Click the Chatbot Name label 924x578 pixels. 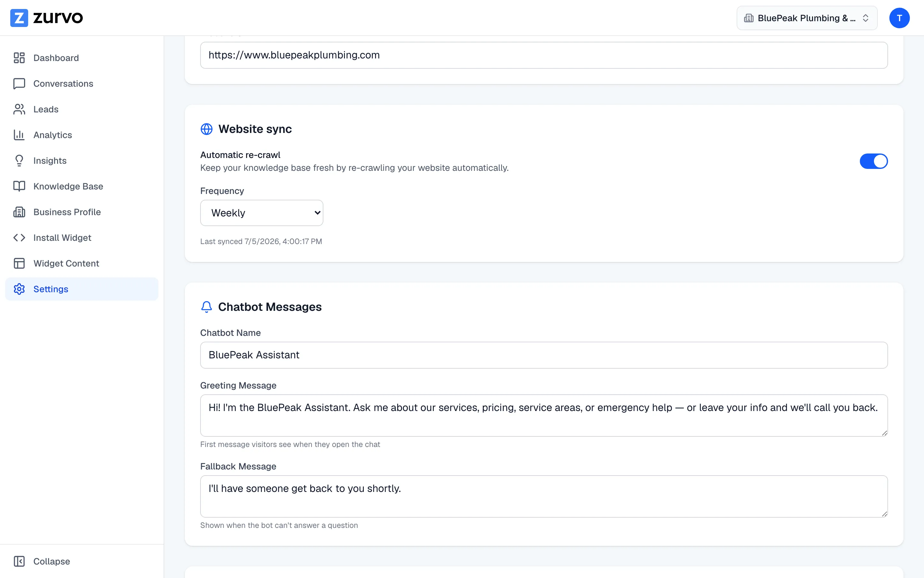230,333
